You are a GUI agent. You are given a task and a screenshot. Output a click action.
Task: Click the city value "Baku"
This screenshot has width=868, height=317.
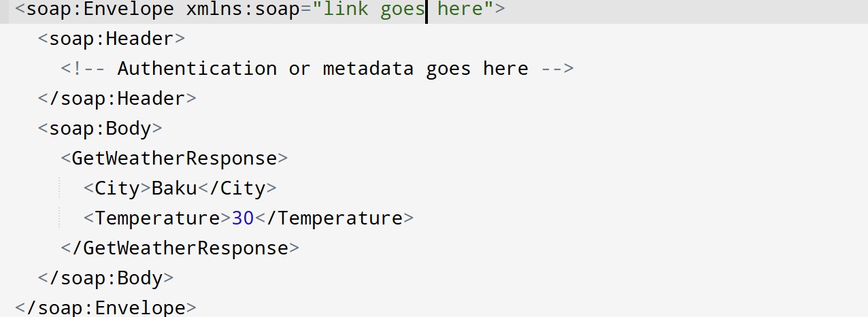point(174,188)
